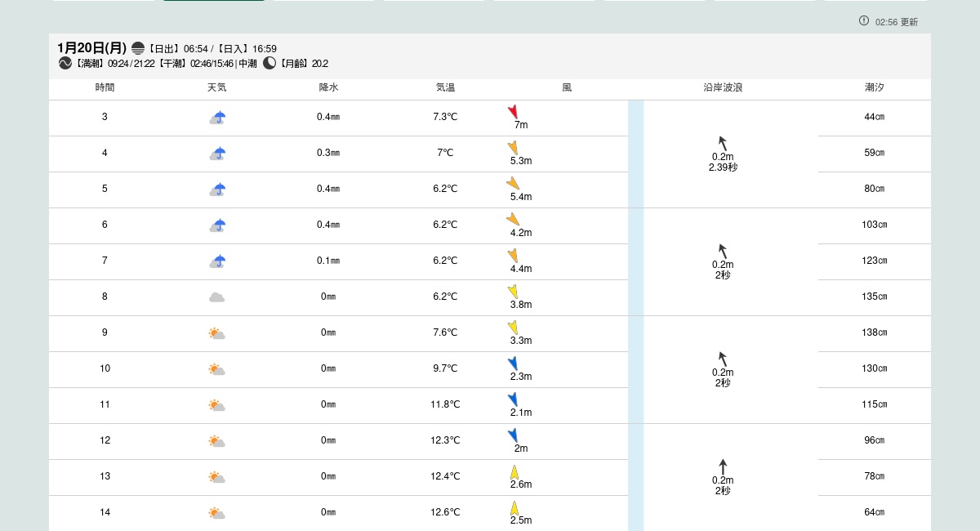Click the red wind arrow above 7m

(513, 111)
